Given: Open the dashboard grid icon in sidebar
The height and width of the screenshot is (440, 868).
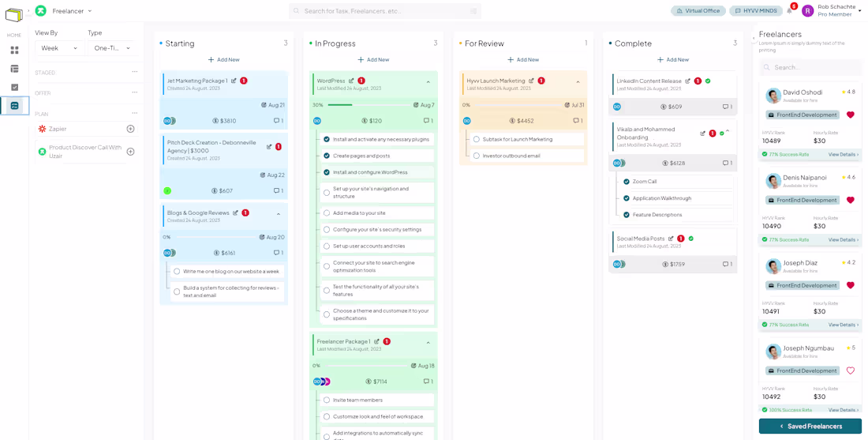Looking at the screenshot, I should (x=14, y=51).
